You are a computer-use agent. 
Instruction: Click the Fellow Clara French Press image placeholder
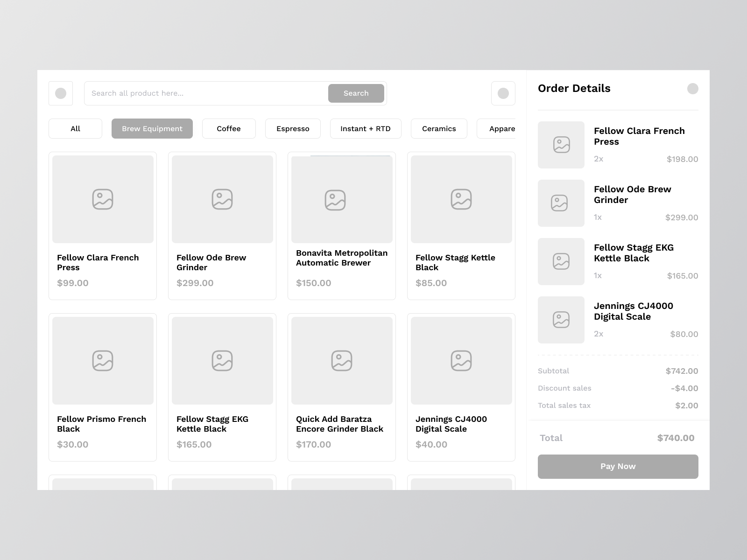point(103,199)
